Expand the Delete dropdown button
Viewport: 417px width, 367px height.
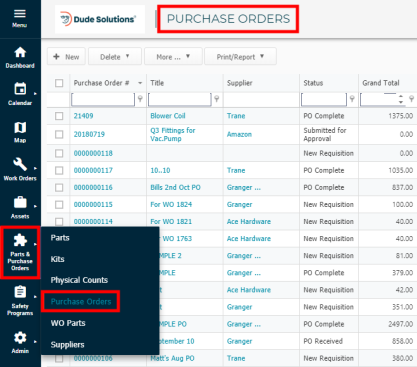(115, 56)
